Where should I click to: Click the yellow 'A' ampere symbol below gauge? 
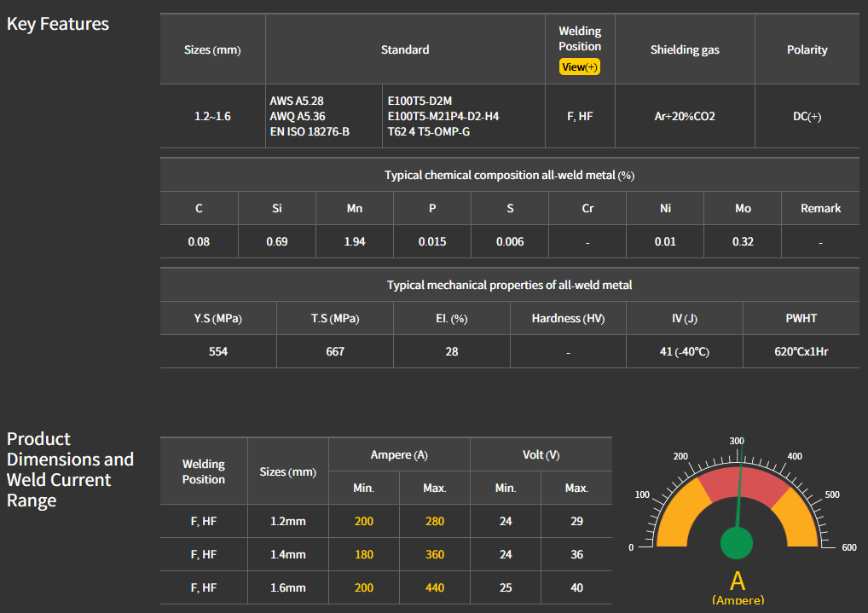pos(738,581)
